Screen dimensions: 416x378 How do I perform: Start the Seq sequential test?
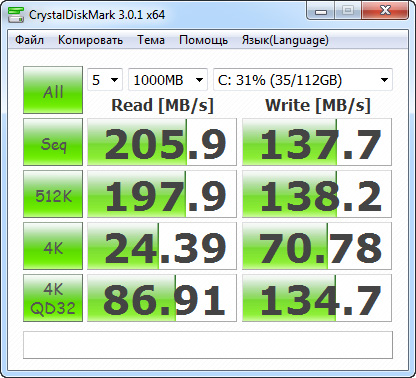pyautogui.click(x=53, y=142)
